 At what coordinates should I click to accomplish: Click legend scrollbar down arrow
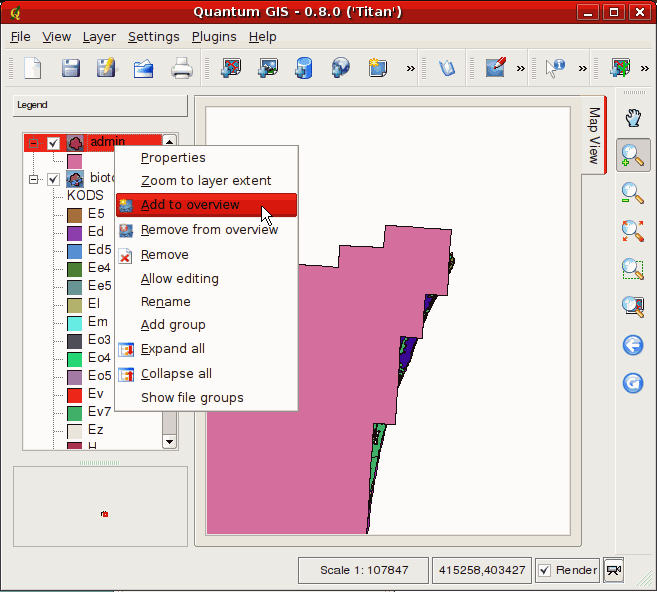coord(169,442)
